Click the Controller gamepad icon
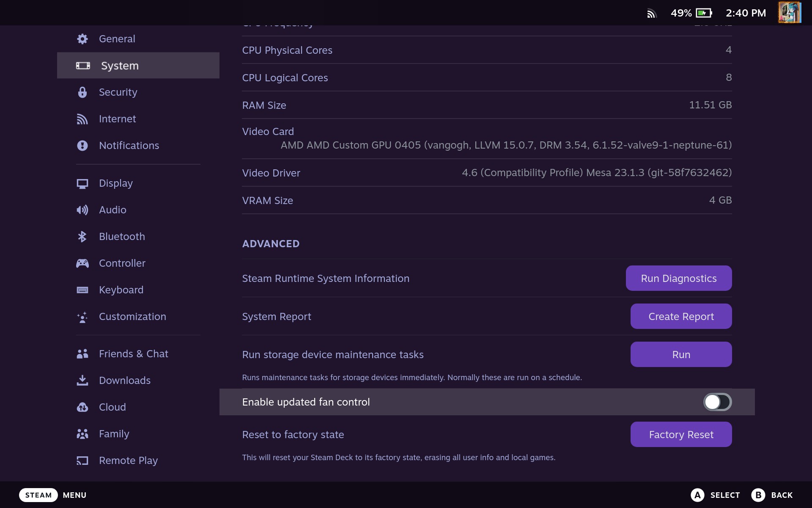 click(82, 263)
